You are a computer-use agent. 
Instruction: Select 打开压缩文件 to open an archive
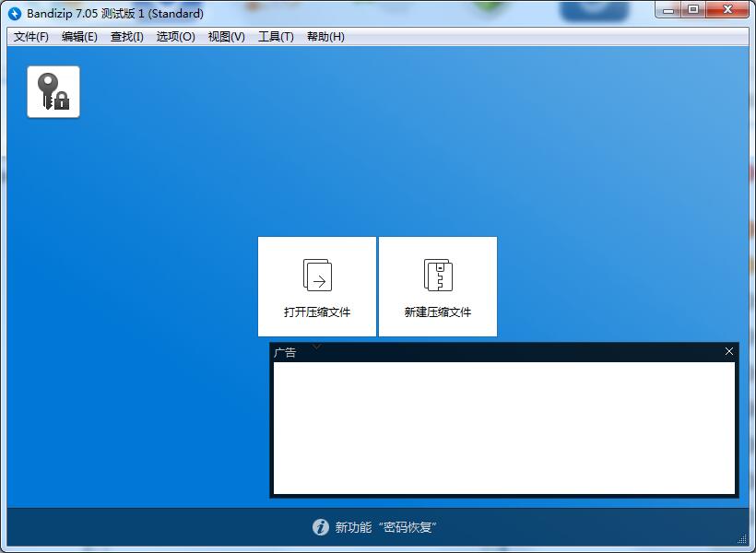[316, 312]
